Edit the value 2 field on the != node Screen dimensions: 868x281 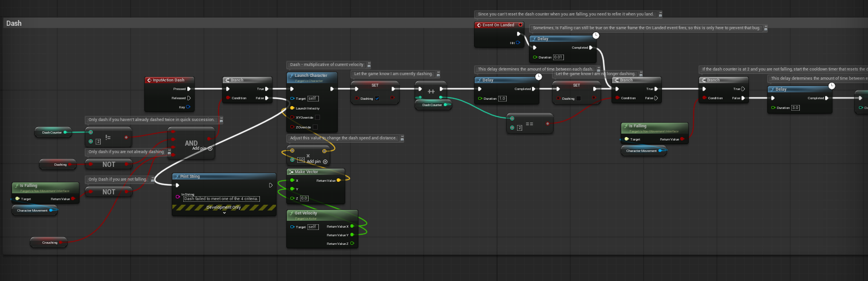coord(98,141)
